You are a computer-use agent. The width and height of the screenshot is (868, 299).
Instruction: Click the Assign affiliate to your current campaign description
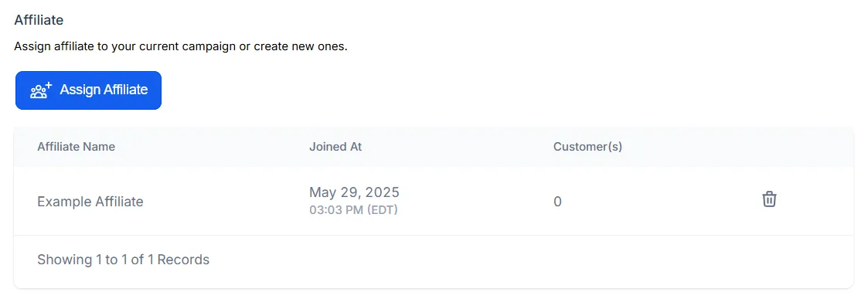[180, 46]
